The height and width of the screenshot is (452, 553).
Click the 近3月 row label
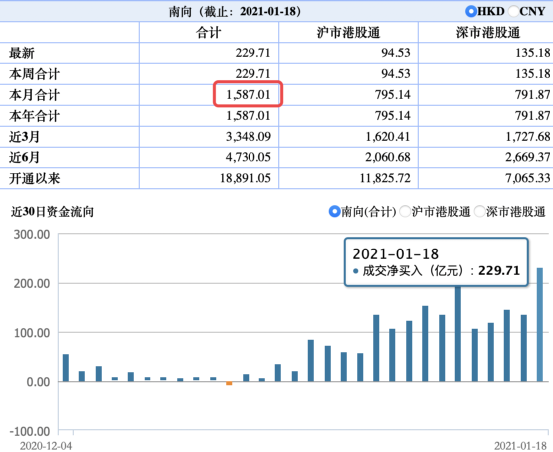24,136
